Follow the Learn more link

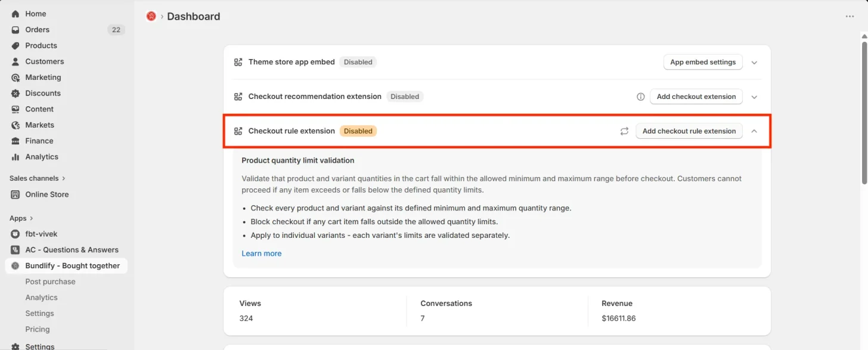pyautogui.click(x=262, y=253)
